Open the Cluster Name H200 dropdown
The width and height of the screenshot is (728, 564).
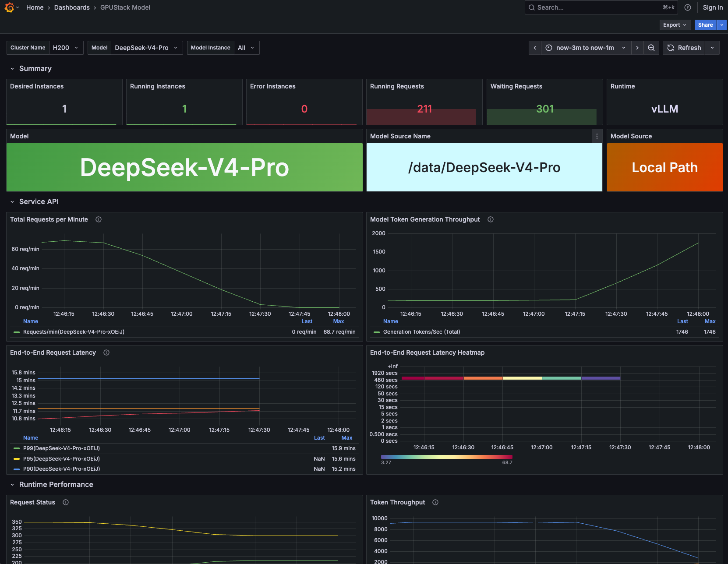65,48
